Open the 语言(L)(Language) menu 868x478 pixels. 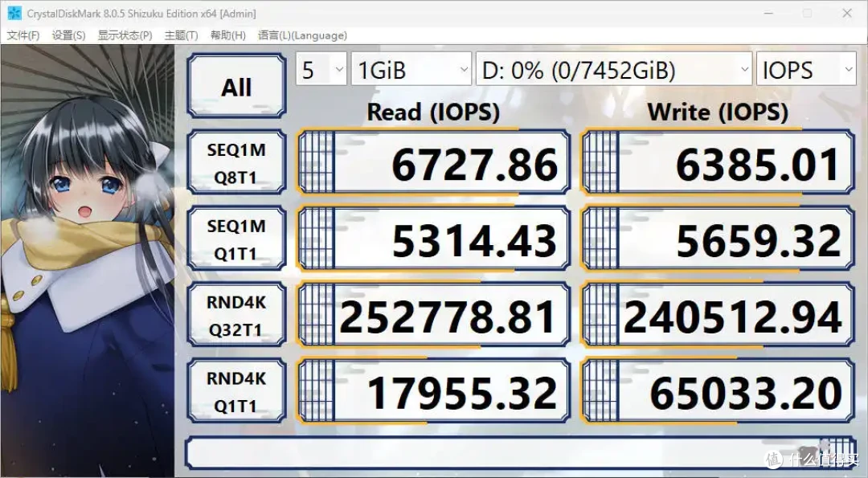tap(302, 35)
